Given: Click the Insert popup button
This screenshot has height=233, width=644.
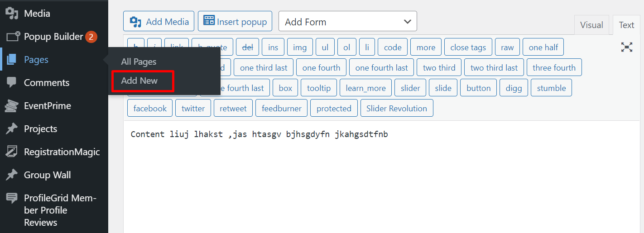Looking at the screenshot, I should (235, 21).
